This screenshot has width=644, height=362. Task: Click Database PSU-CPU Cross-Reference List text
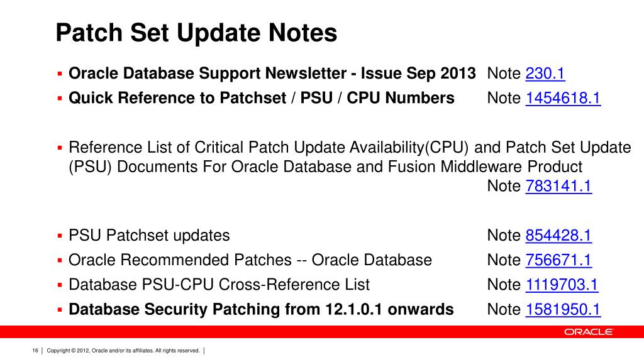(219, 285)
